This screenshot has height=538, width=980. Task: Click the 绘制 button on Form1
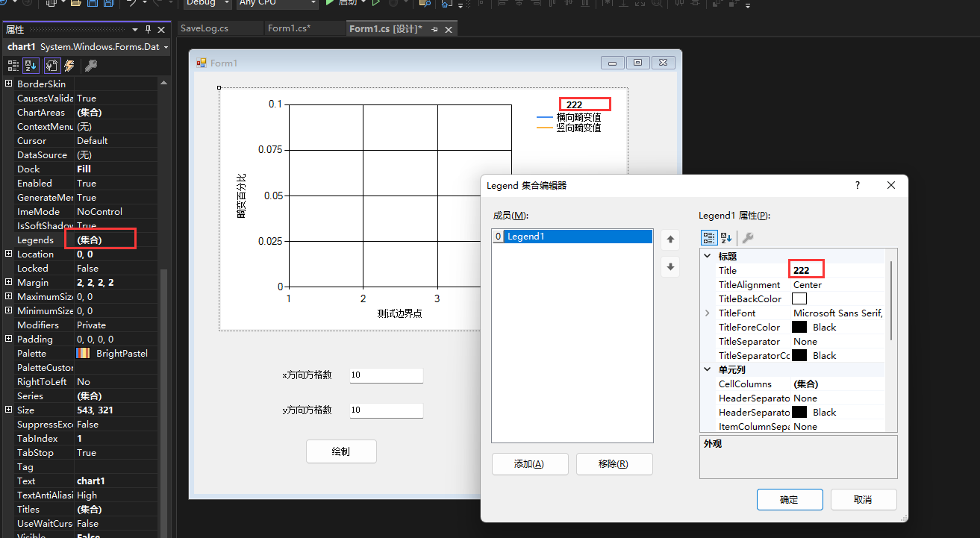pos(341,451)
